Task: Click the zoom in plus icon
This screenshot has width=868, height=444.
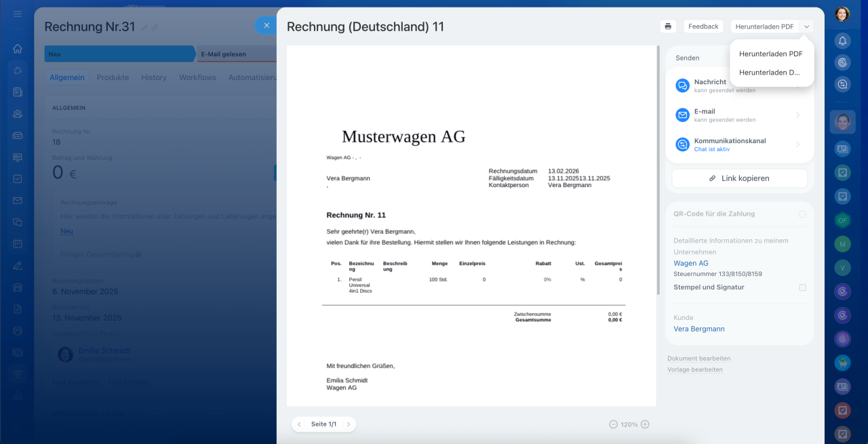Action: point(645,424)
